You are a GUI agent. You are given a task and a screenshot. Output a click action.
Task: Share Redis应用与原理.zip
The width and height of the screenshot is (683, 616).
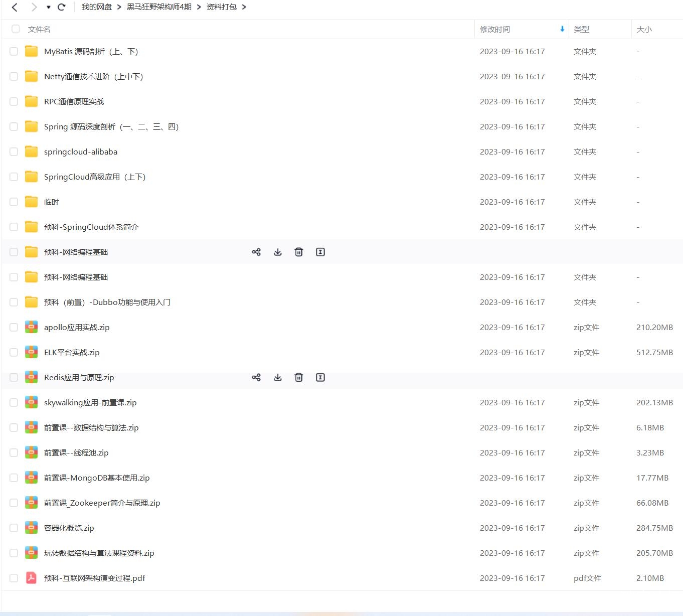256,377
